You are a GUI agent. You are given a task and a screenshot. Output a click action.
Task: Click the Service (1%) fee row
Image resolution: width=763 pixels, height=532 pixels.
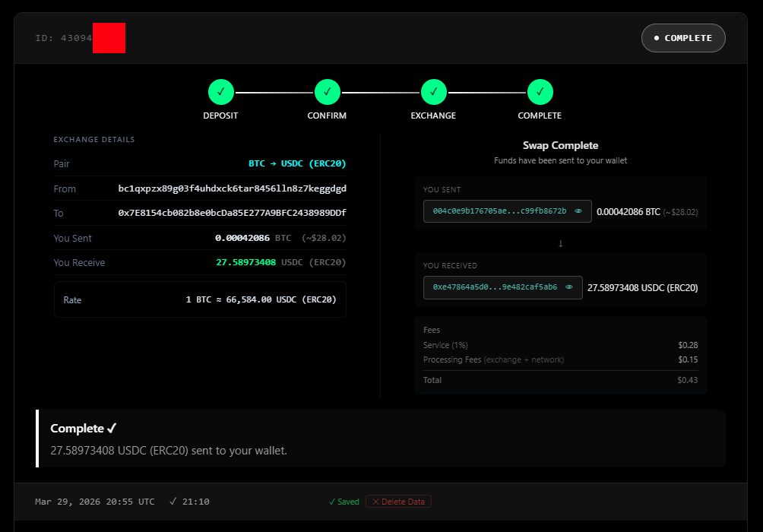(x=561, y=345)
